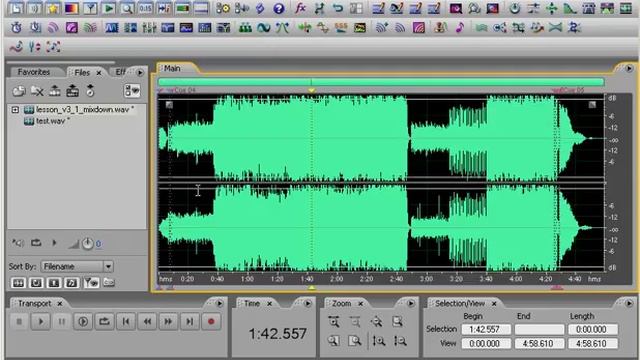This screenshot has width=640, height=360.
Task: Toggle loop play in Files preview controls
Action: [36, 243]
